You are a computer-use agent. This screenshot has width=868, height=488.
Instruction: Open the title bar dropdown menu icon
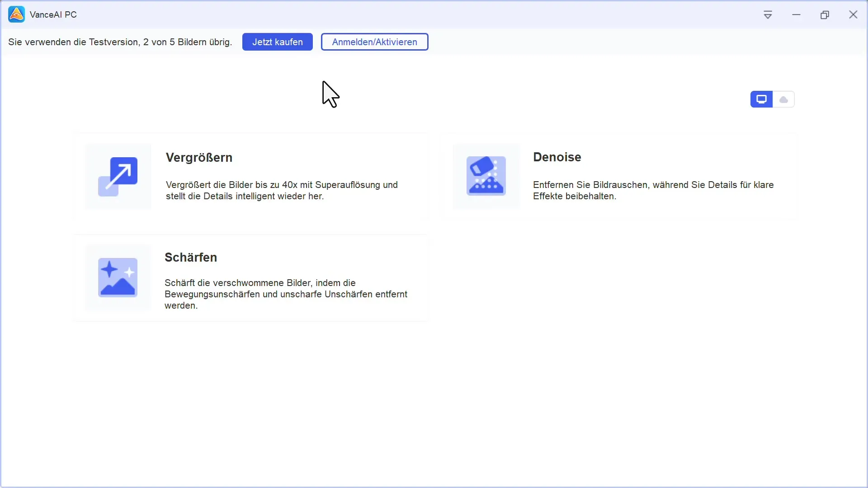click(x=768, y=15)
